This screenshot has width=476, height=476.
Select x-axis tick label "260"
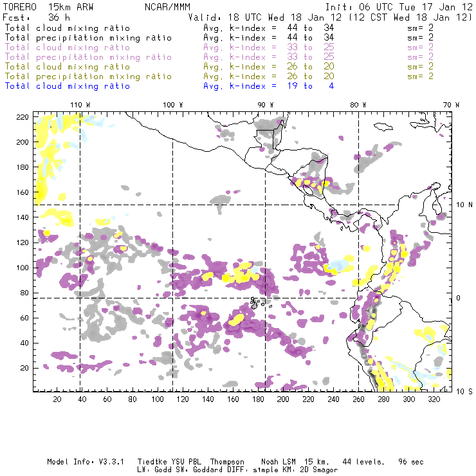point(358,399)
